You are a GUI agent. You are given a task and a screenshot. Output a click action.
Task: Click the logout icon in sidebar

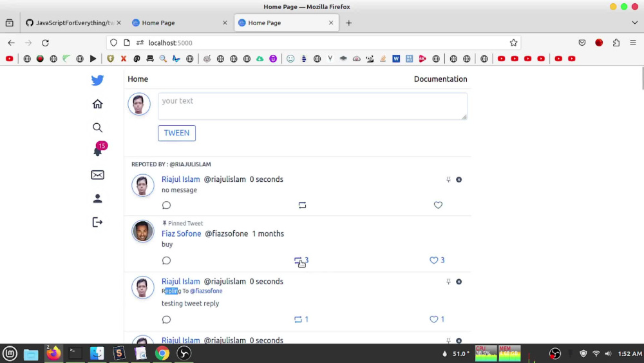(x=97, y=222)
